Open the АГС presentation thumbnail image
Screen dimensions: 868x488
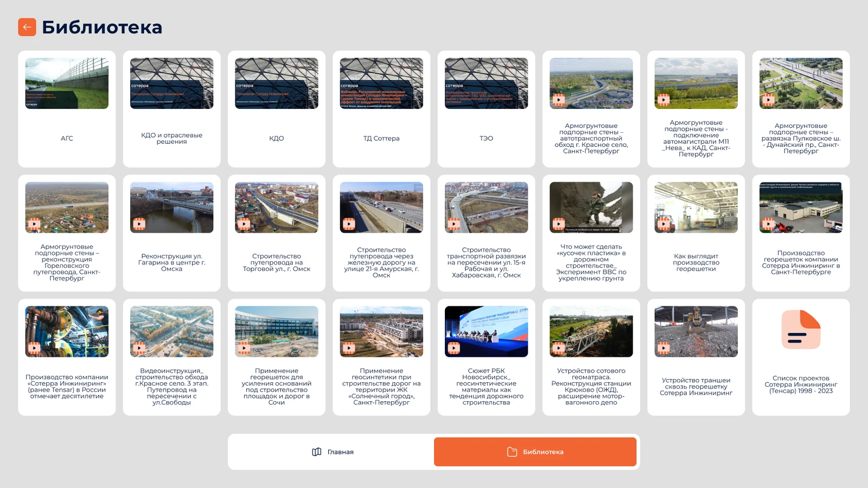click(x=67, y=84)
